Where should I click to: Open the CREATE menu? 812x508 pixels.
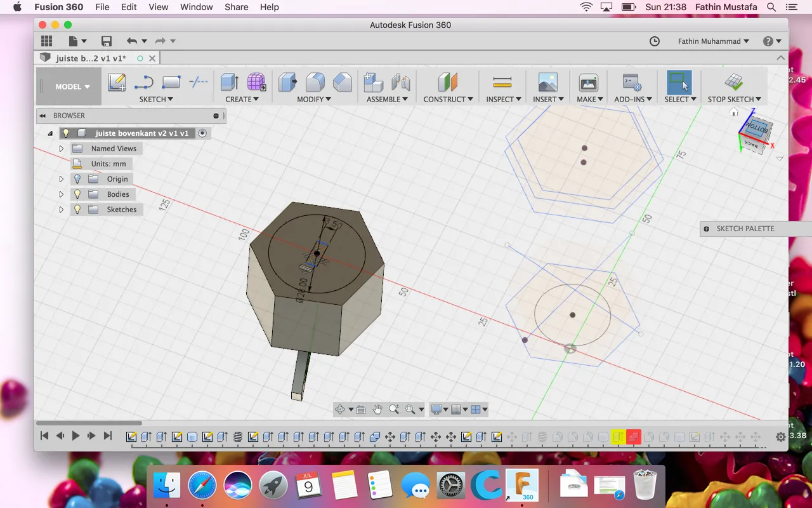(x=242, y=99)
